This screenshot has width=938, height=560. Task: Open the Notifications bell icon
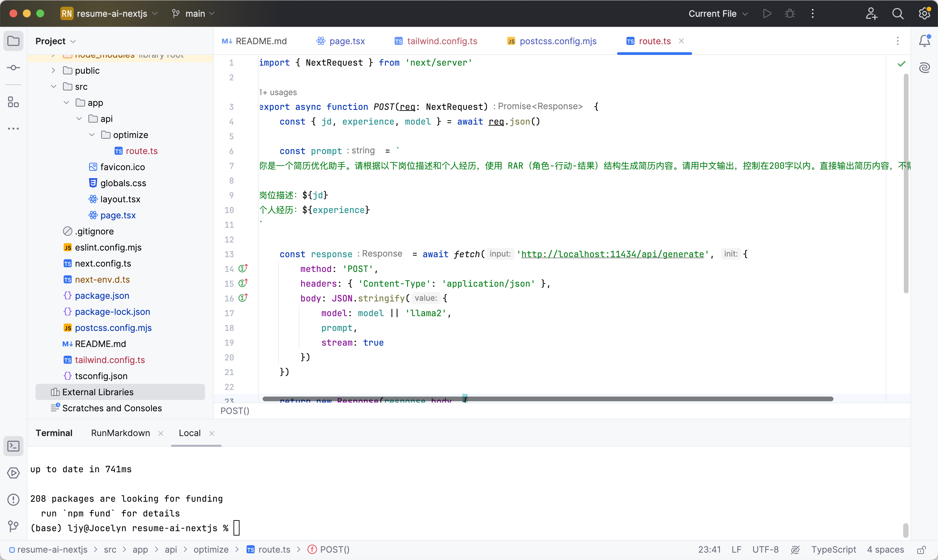click(924, 41)
